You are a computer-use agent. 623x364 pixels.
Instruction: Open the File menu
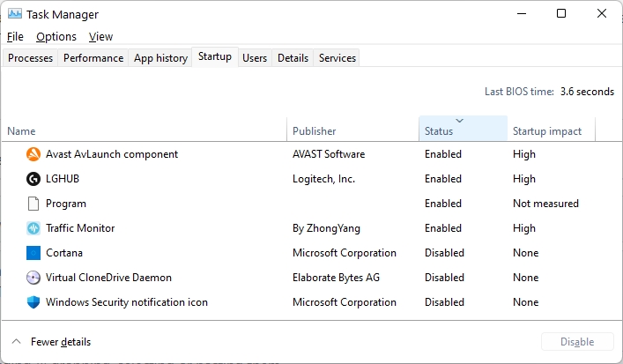pyautogui.click(x=15, y=36)
